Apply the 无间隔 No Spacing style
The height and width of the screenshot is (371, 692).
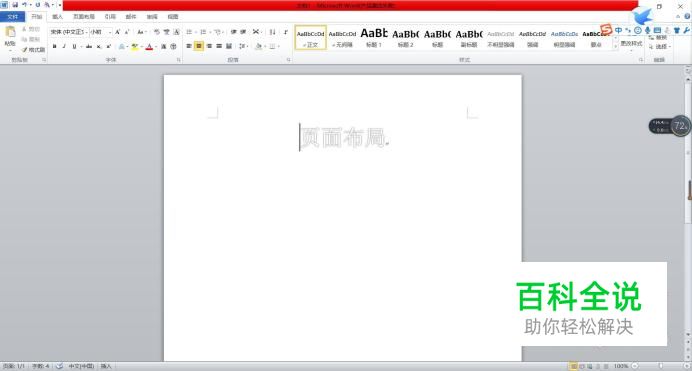342,37
